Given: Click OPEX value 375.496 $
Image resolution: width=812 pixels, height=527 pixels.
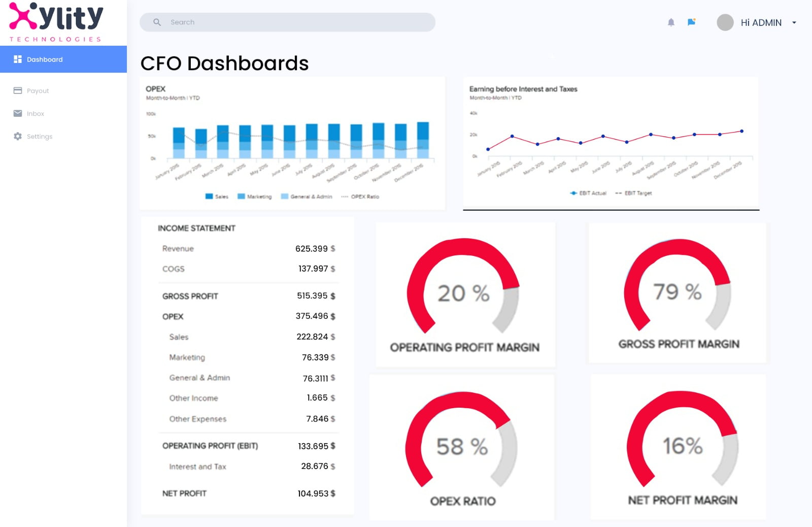Looking at the screenshot, I should (x=316, y=316).
